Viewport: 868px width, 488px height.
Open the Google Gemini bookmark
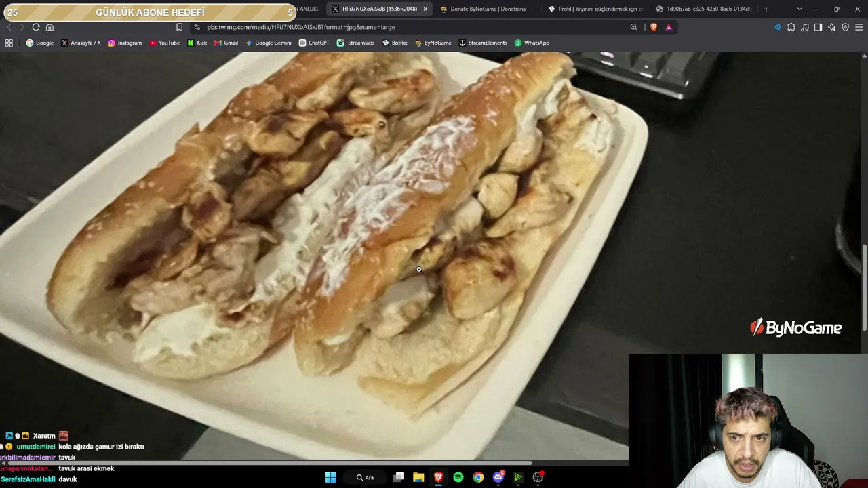point(269,43)
